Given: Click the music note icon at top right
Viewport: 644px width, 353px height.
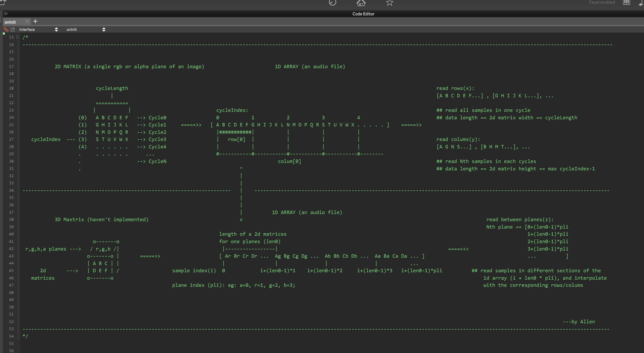Looking at the screenshot, I should [641, 3].
